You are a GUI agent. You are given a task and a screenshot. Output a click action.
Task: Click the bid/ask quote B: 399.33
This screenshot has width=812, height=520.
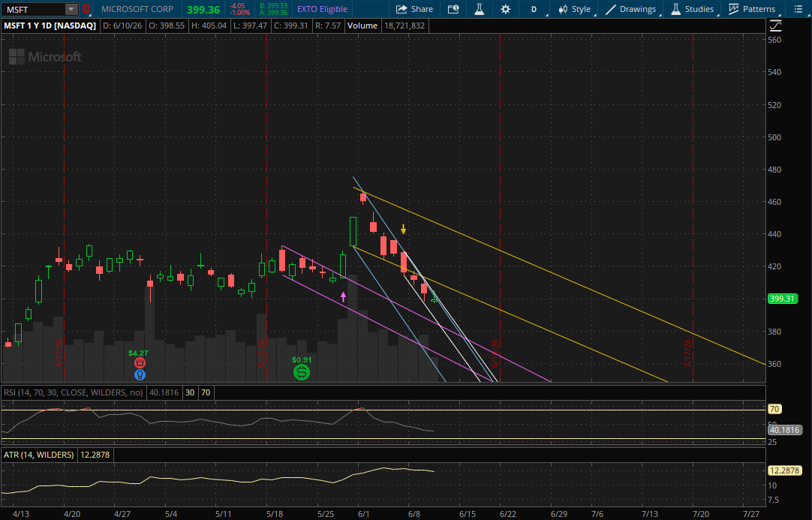pos(273,6)
